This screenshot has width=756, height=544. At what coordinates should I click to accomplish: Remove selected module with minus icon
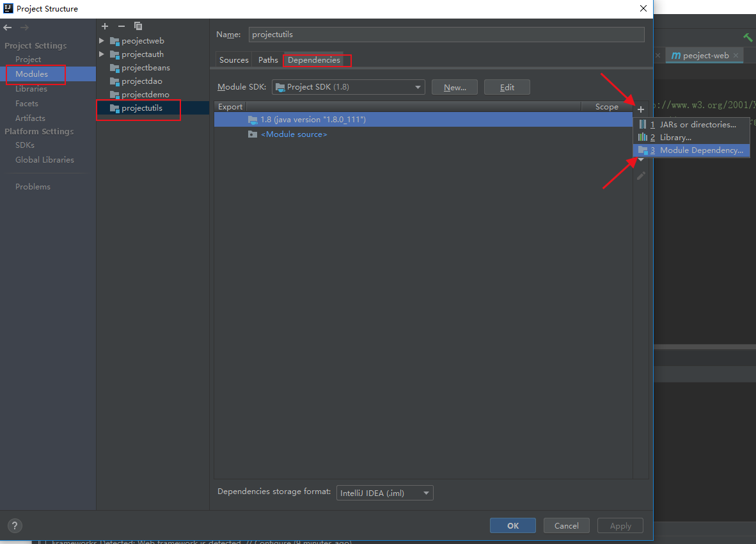tap(122, 26)
